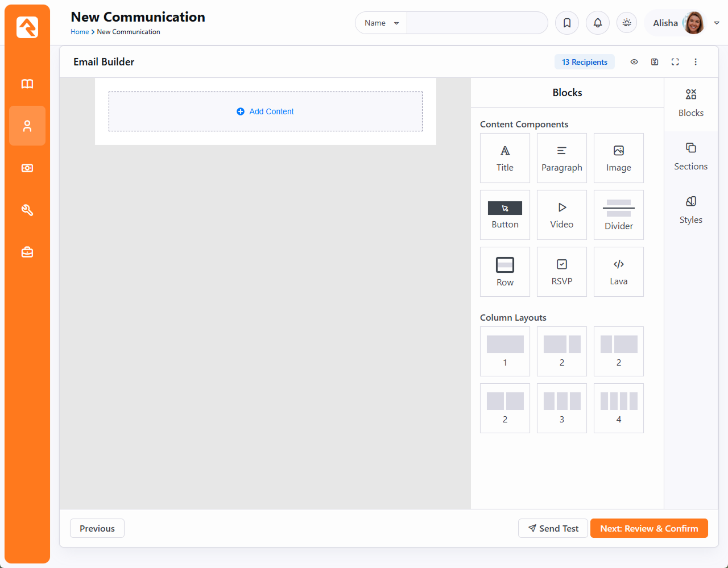This screenshot has height=568, width=728.
Task: Toggle email preview eye icon
Action: point(634,62)
